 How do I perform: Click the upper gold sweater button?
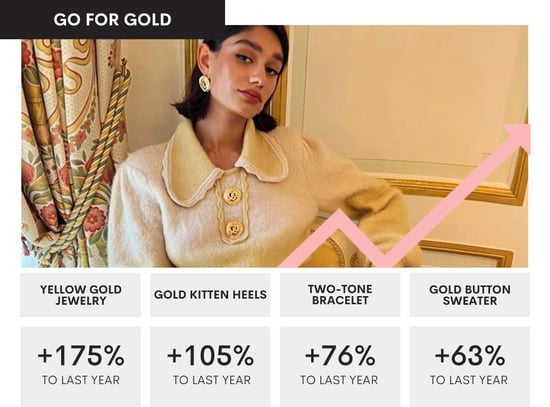(232, 196)
